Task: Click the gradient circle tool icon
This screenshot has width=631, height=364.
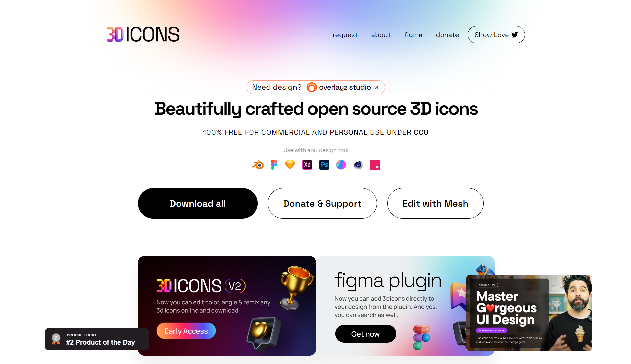Action: coord(341,165)
